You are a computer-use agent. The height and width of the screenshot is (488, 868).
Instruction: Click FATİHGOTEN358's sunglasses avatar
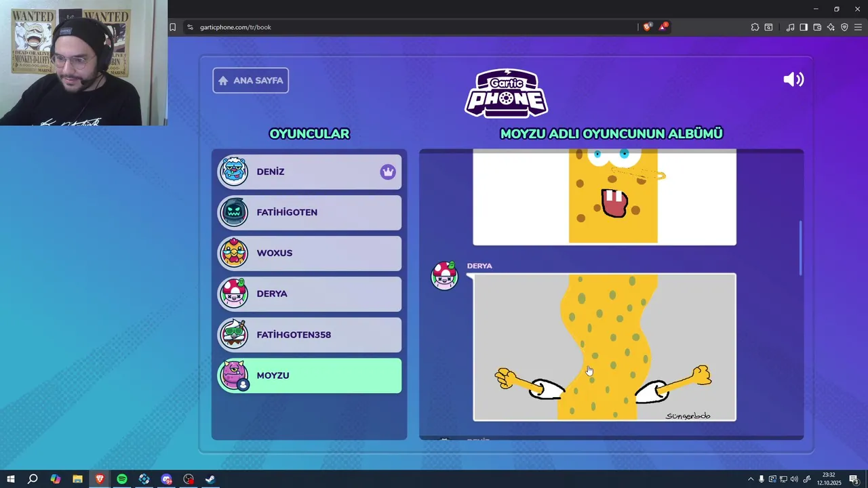(234, 334)
